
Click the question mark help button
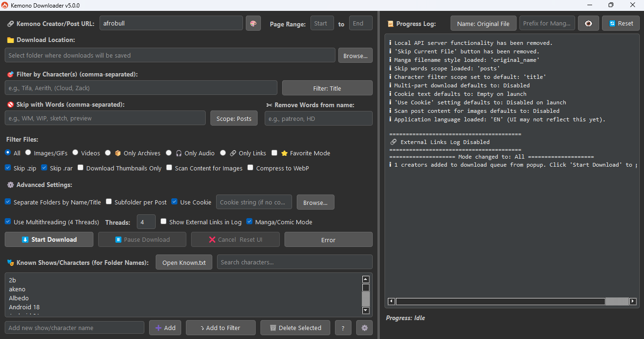pos(343,328)
